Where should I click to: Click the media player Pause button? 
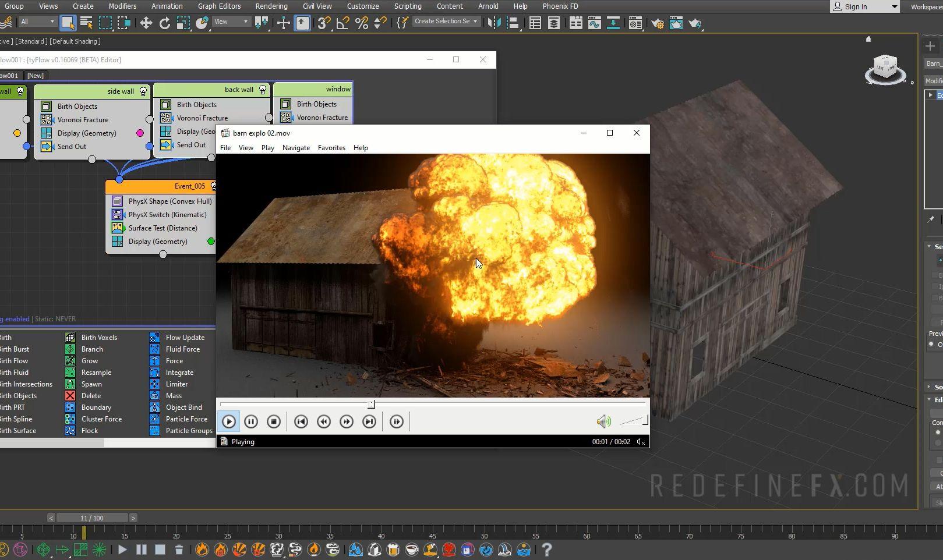[x=251, y=421]
